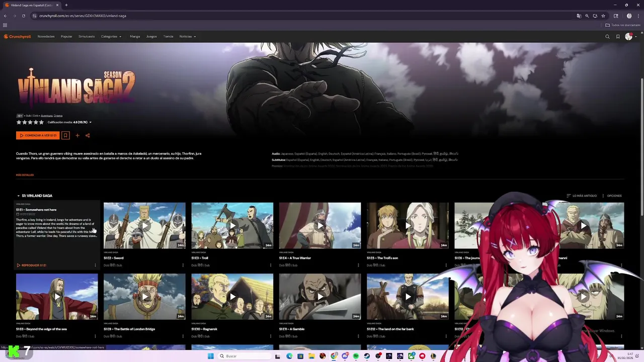644x362 pixels.
Task: Play the S1 E5 The Troll's son thumbnail
Action: point(408,225)
